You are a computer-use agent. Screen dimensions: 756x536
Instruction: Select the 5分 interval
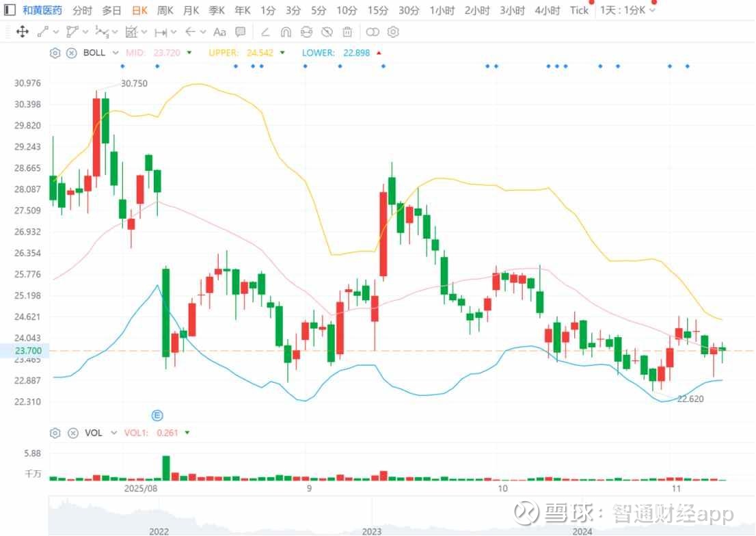click(319, 10)
